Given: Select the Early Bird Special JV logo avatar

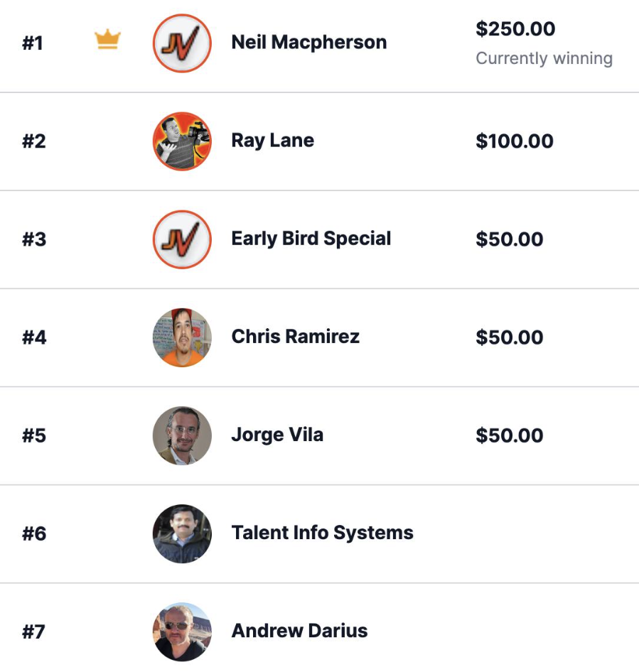Looking at the screenshot, I should coord(182,239).
